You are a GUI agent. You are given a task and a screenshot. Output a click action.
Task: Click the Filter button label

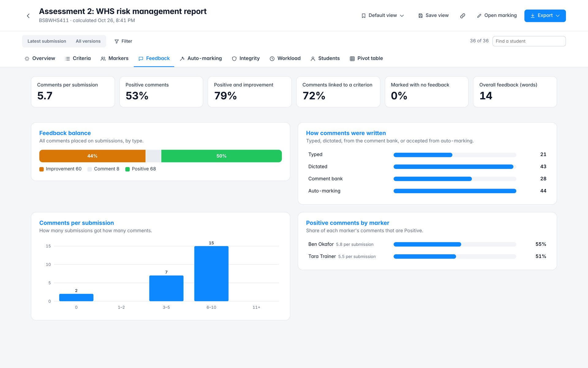click(127, 41)
